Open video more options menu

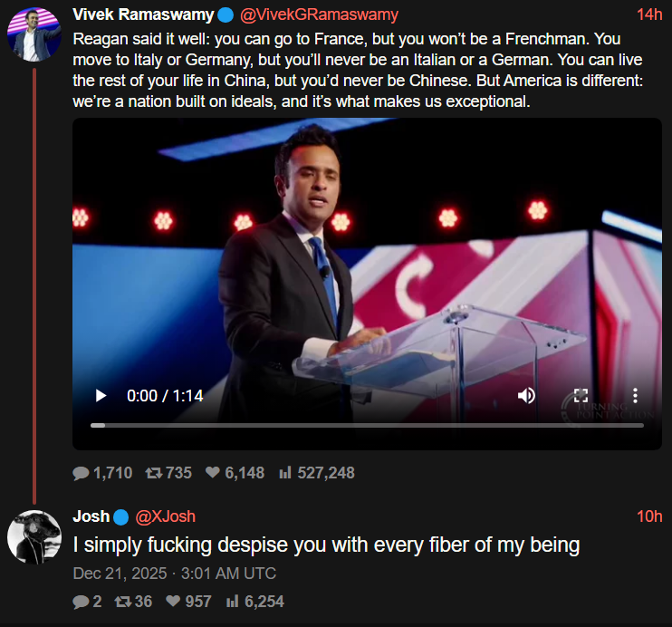click(636, 396)
